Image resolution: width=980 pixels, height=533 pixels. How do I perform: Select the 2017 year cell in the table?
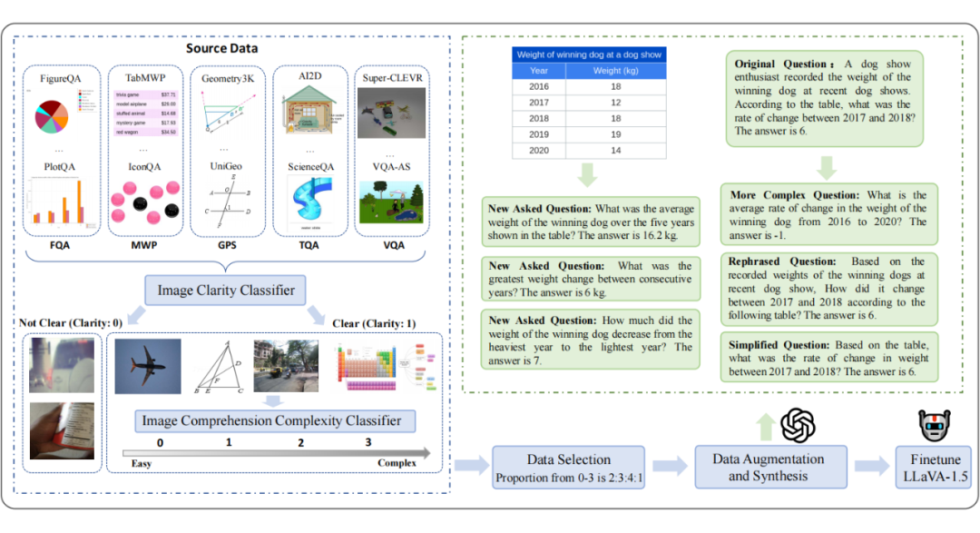pyautogui.click(x=539, y=102)
